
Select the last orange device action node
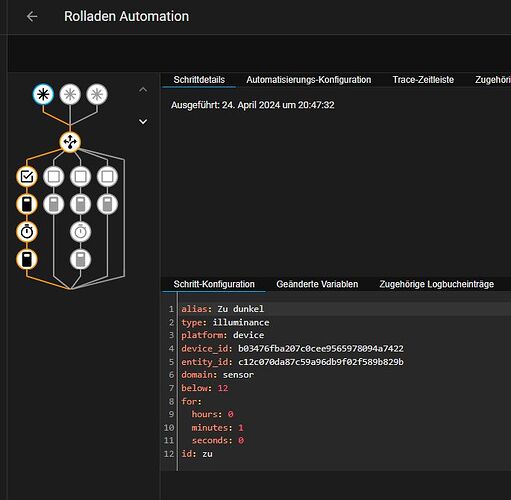click(x=27, y=259)
